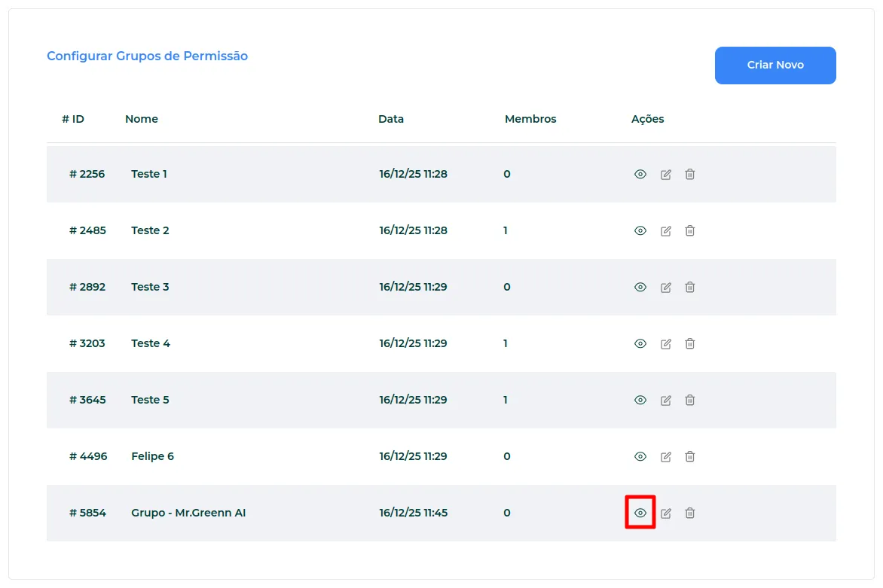
Task: View Teste 2 group details
Action: pos(640,230)
